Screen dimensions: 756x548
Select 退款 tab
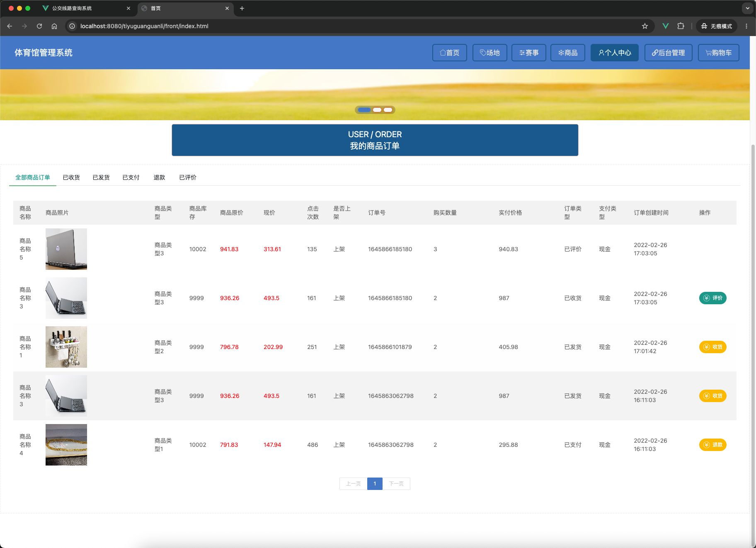(159, 177)
